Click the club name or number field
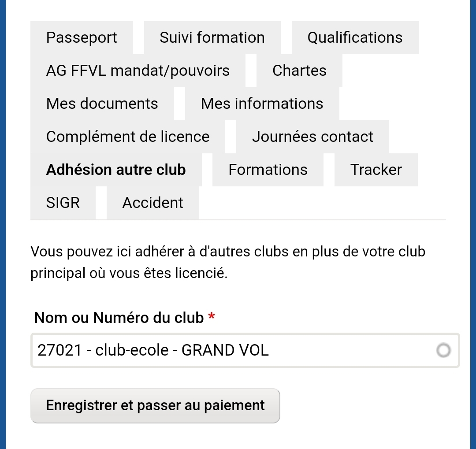This screenshot has width=476, height=449. [x=220, y=350]
